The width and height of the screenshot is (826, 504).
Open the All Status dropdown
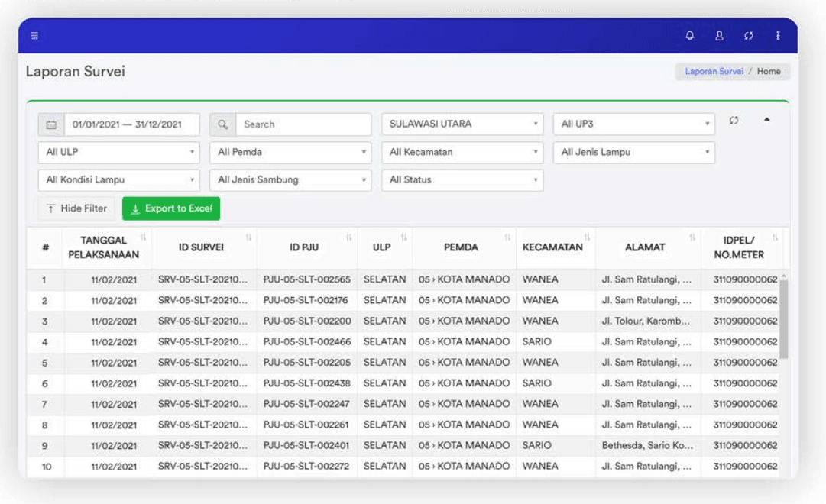click(x=462, y=180)
